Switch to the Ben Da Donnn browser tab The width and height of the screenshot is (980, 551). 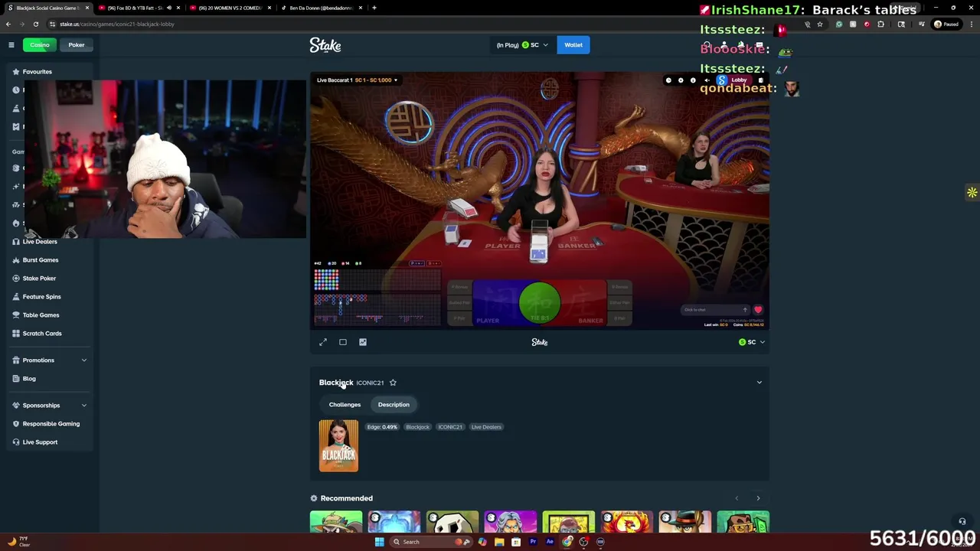tap(320, 8)
